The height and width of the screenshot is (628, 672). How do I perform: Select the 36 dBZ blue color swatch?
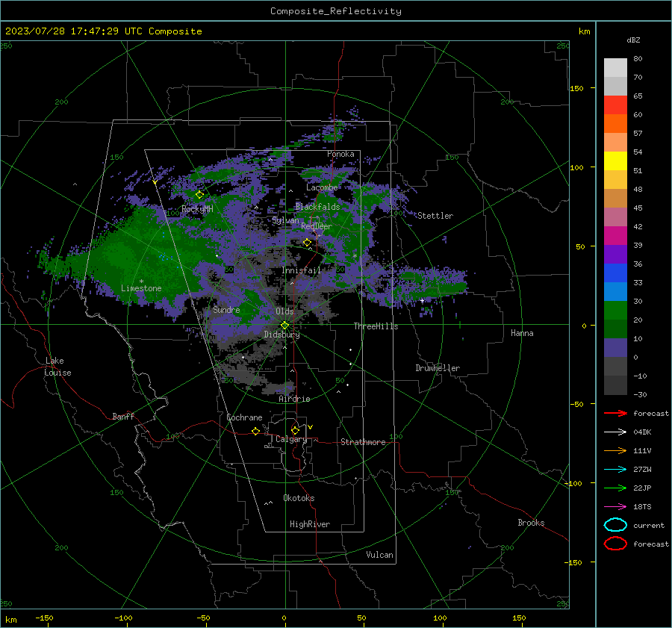pyautogui.click(x=615, y=273)
